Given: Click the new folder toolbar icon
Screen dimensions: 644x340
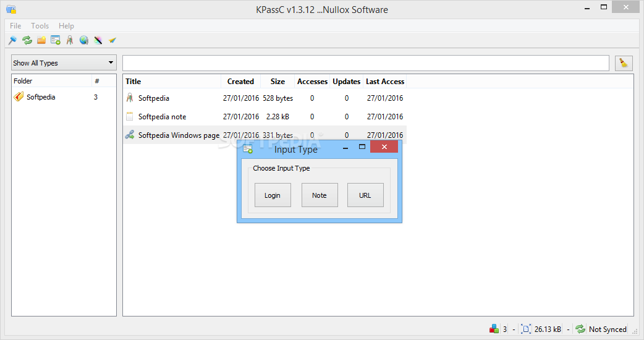Looking at the screenshot, I should point(41,40).
